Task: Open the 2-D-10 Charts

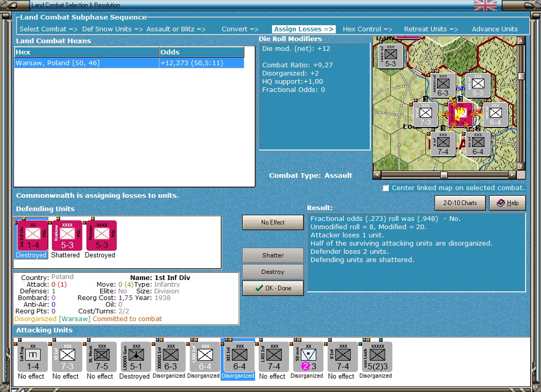Action: [460, 203]
